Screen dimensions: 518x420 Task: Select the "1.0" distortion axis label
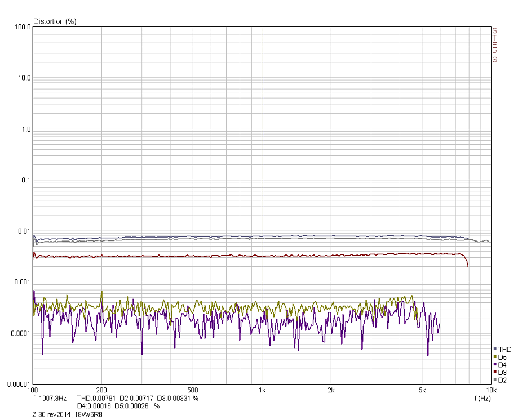(26, 129)
